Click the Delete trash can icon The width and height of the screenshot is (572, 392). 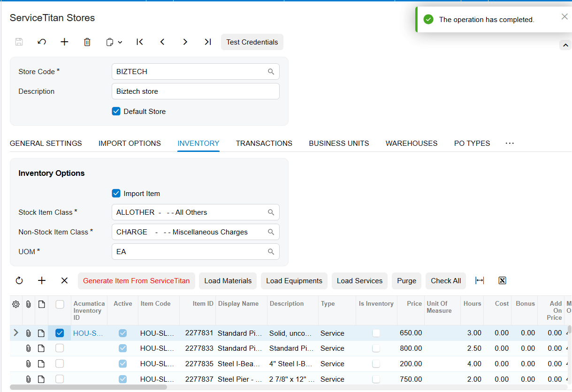click(87, 42)
